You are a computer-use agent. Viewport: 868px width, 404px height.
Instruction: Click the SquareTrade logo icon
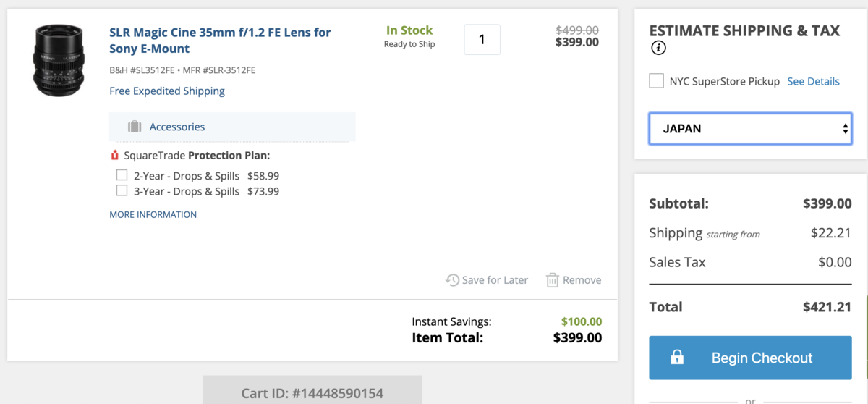(x=114, y=156)
